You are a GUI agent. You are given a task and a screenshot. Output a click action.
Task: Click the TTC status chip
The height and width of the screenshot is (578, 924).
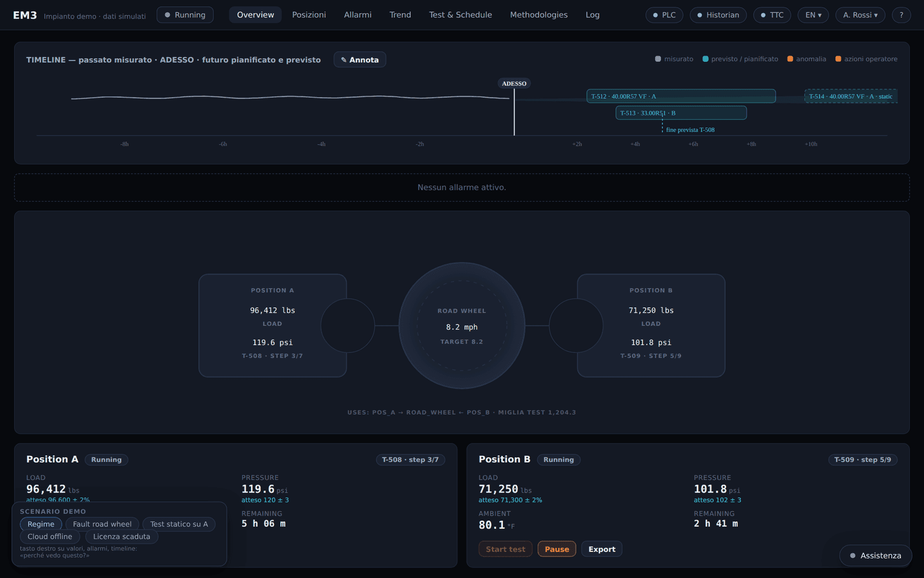click(x=772, y=15)
